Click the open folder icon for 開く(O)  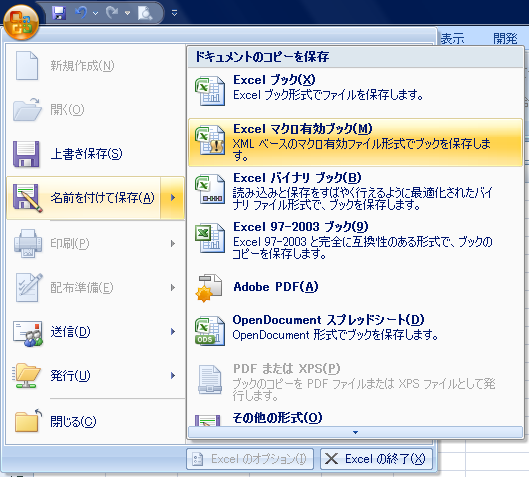pos(27,109)
